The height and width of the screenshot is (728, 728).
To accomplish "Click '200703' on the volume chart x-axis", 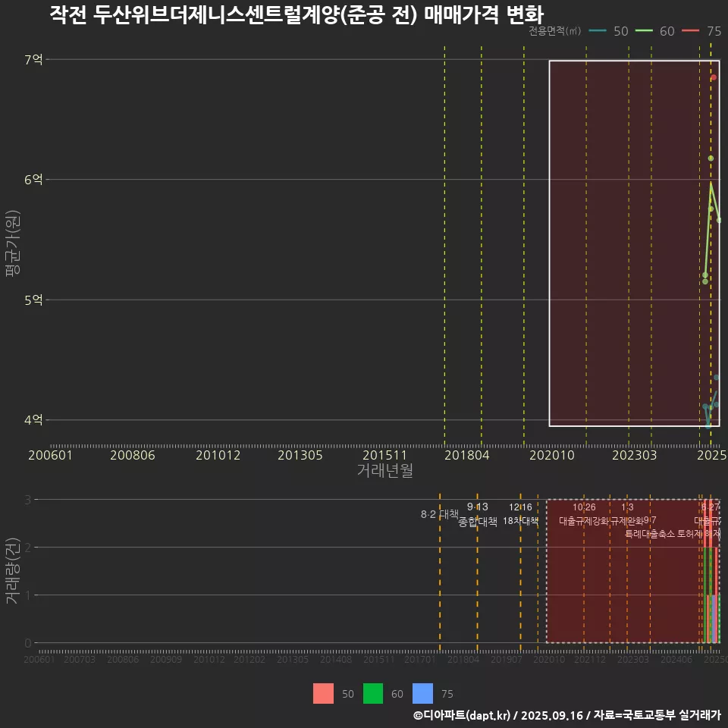I will click(80, 659).
